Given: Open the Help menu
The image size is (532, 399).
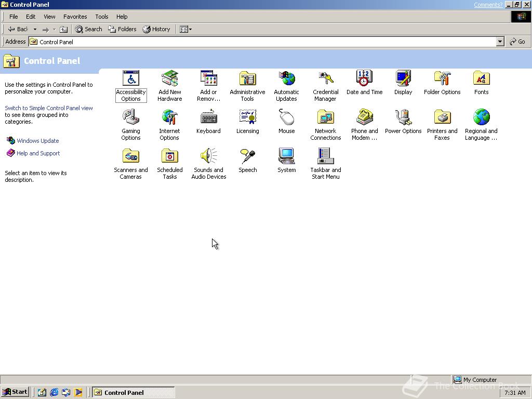Looking at the screenshot, I should click(x=122, y=17).
